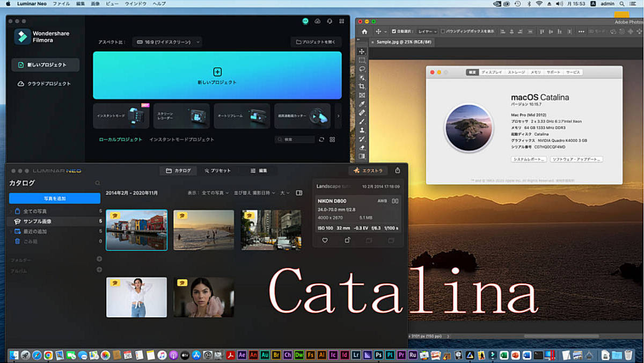Select the colorful houses photo thumbnail

click(137, 230)
